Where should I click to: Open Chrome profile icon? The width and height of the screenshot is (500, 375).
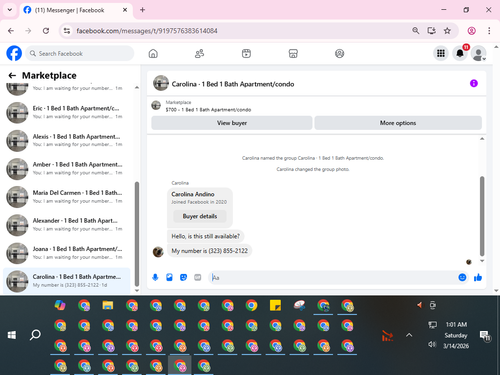click(x=471, y=31)
